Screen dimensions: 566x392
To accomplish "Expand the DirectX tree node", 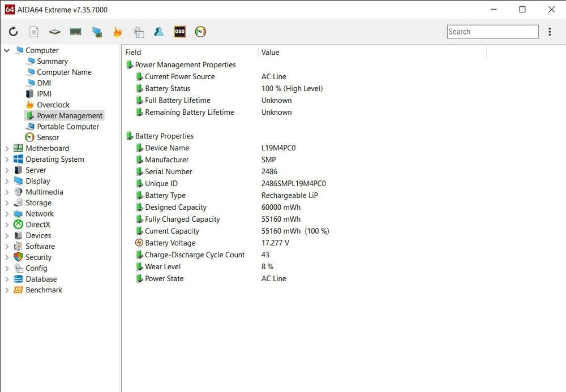I will click(6, 225).
